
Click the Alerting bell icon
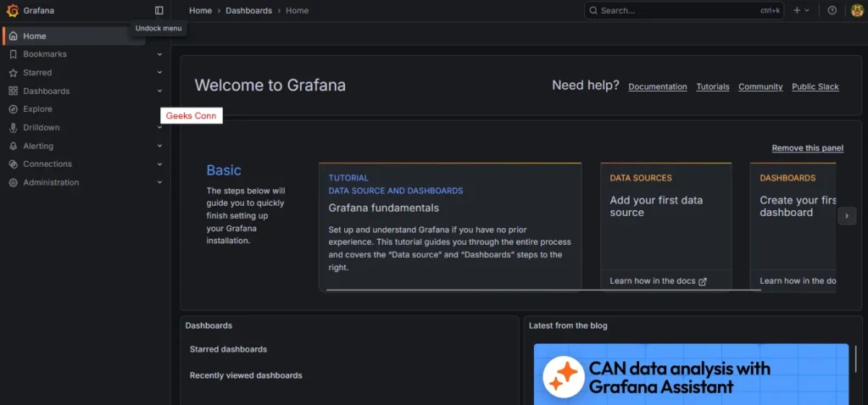[14, 146]
